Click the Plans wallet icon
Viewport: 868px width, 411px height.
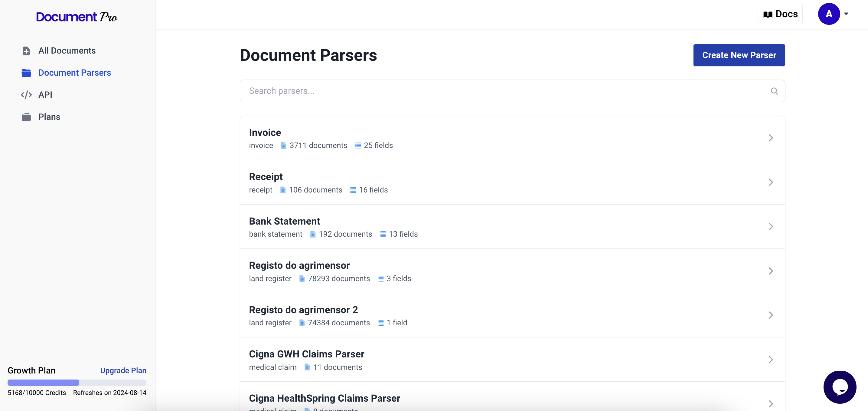pyautogui.click(x=26, y=117)
